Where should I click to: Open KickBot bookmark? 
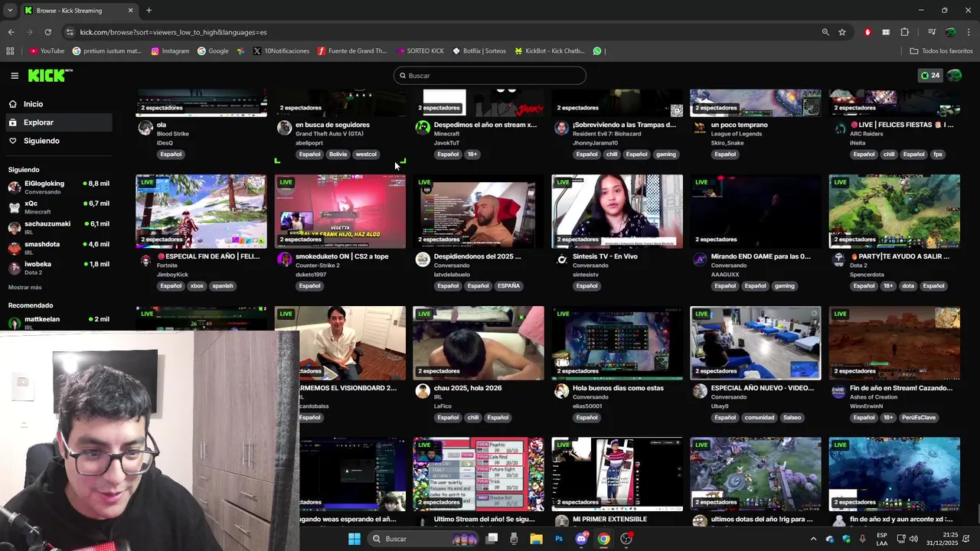coord(550,51)
